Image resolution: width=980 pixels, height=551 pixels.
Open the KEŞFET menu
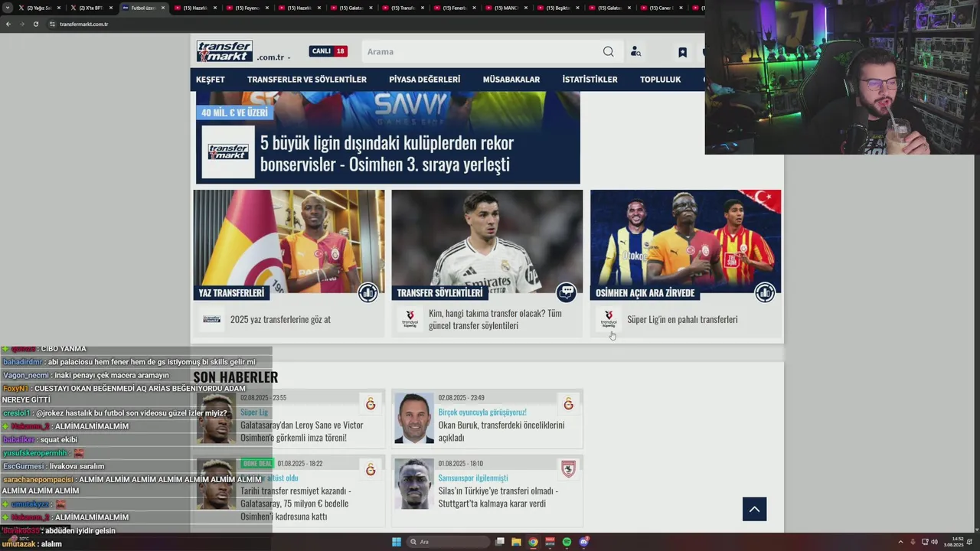(x=211, y=80)
